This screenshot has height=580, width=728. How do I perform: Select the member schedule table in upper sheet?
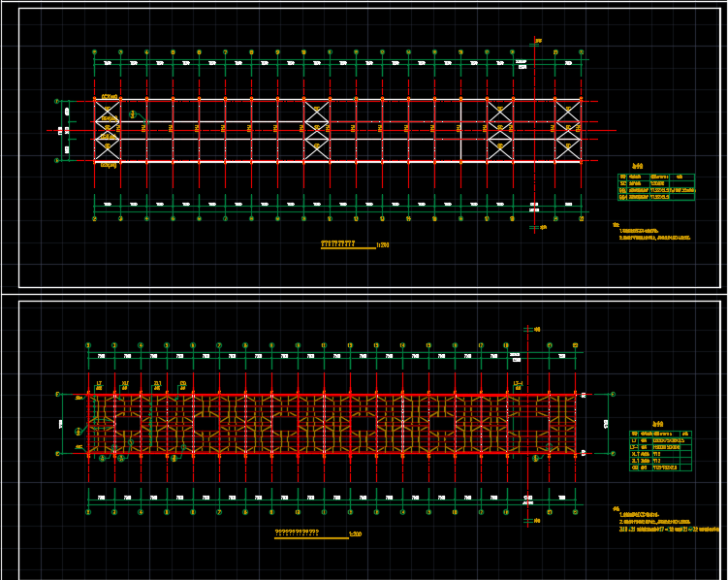click(x=656, y=187)
